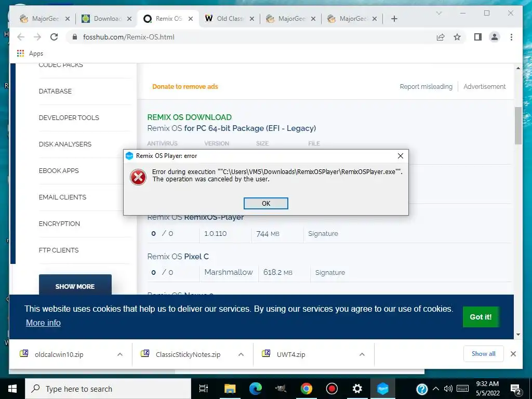Click Report misleading link
532x399 pixels.
pos(426,87)
